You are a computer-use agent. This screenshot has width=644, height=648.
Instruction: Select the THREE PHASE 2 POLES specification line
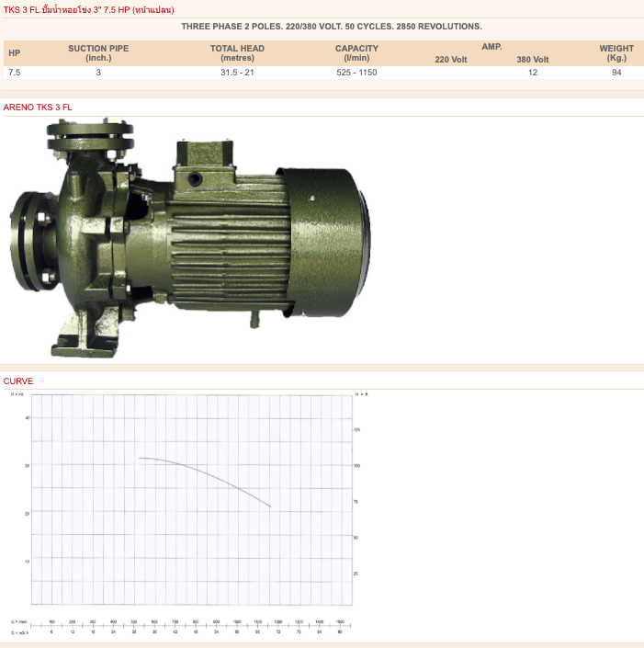332,27
